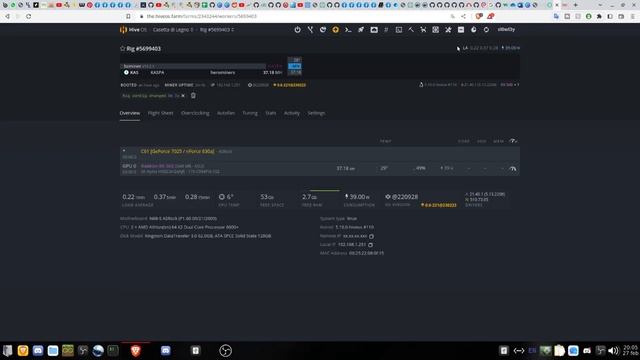640x360 pixels.
Task: Open the user account menu at top right
Action: [506, 30]
